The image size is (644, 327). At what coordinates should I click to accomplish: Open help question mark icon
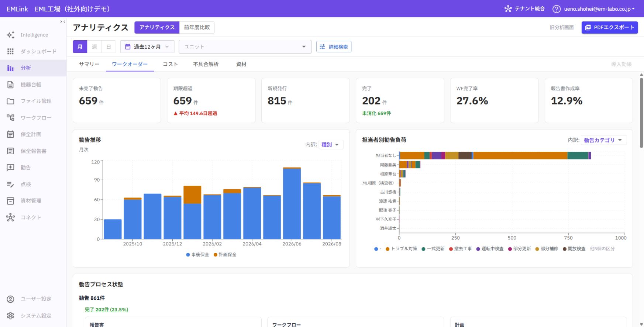tap(556, 9)
